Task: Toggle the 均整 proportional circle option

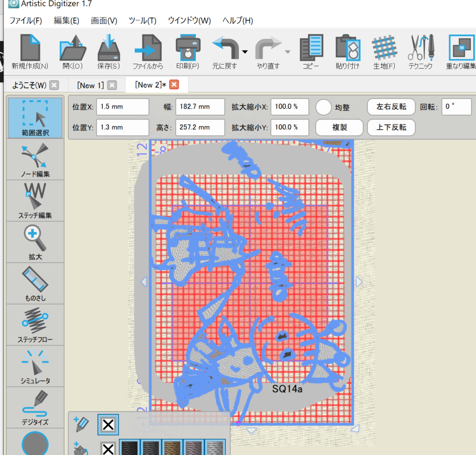Action: pyautogui.click(x=323, y=107)
